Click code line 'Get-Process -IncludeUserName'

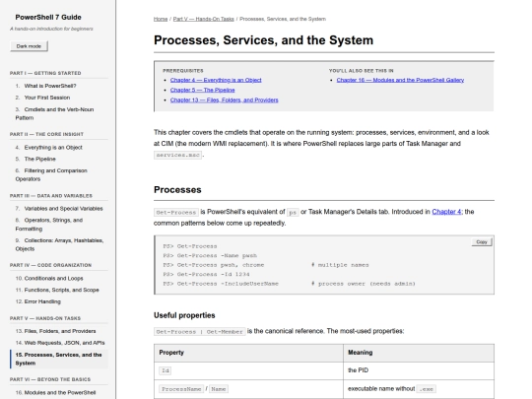pyautogui.click(x=221, y=284)
